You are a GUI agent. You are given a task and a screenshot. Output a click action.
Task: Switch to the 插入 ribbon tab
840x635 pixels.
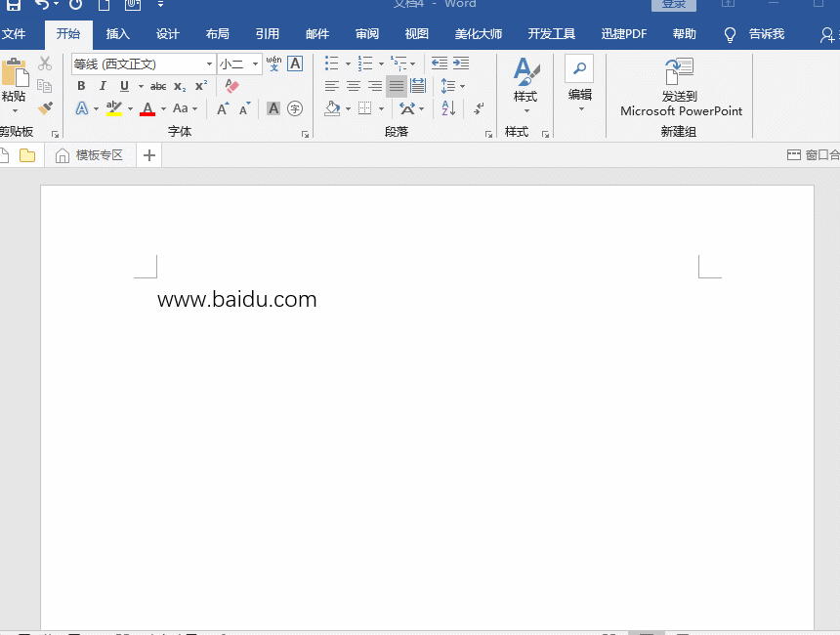coord(117,32)
